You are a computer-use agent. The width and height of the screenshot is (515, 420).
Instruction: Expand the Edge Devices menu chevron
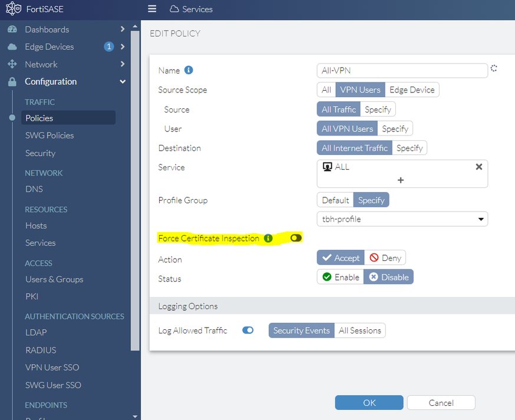click(x=123, y=47)
